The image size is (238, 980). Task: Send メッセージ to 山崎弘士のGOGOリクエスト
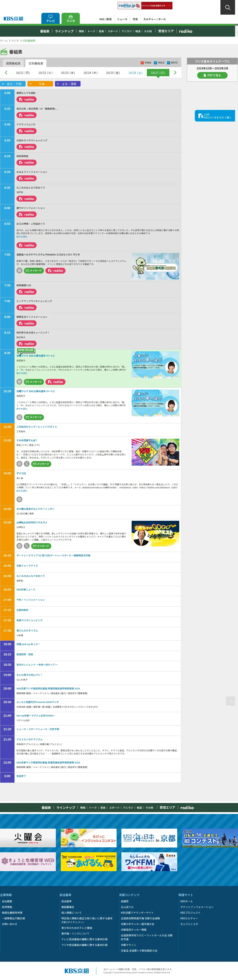click(41, 546)
